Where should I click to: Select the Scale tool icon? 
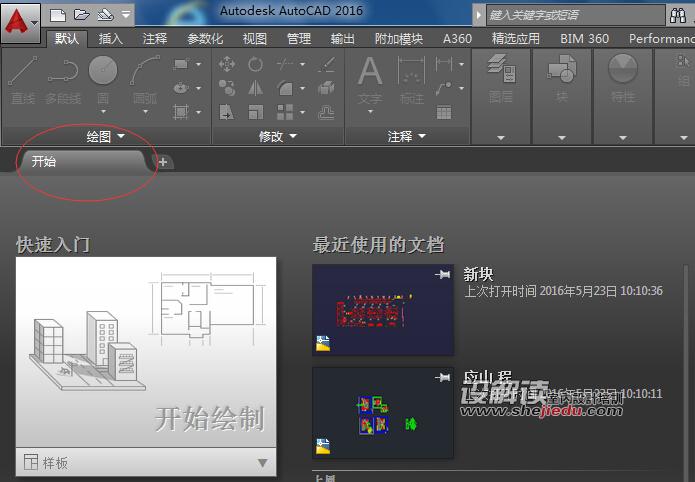[x=255, y=112]
